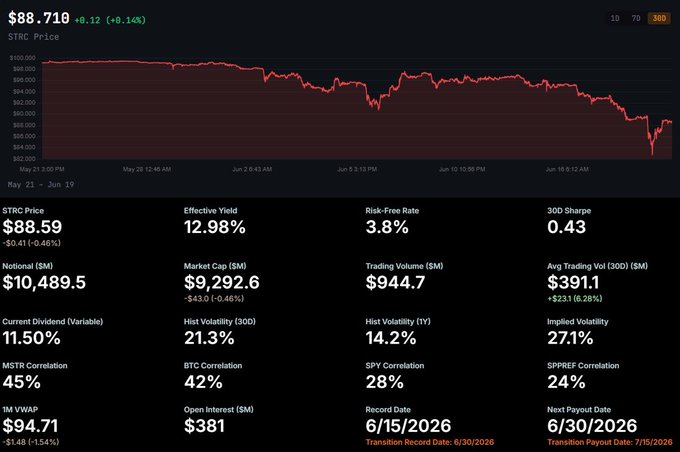Click the STRC Price value $88.59

click(x=32, y=227)
